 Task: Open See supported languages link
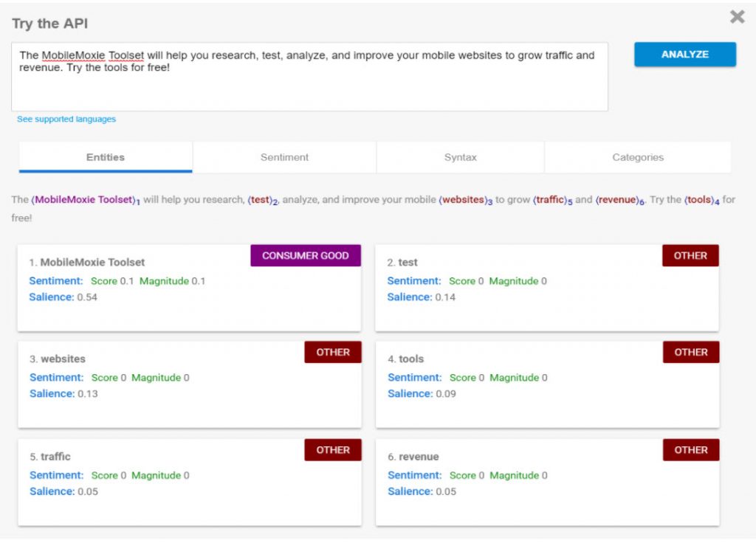point(66,119)
